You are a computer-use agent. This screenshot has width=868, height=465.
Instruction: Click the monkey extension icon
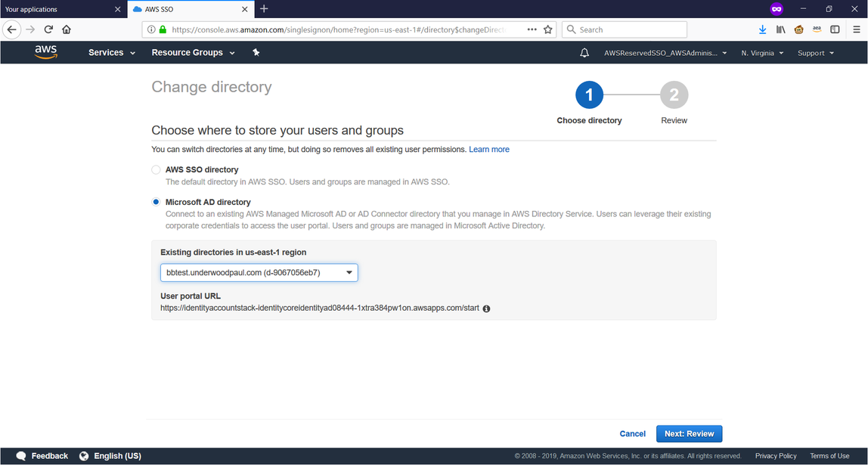pos(798,30)
